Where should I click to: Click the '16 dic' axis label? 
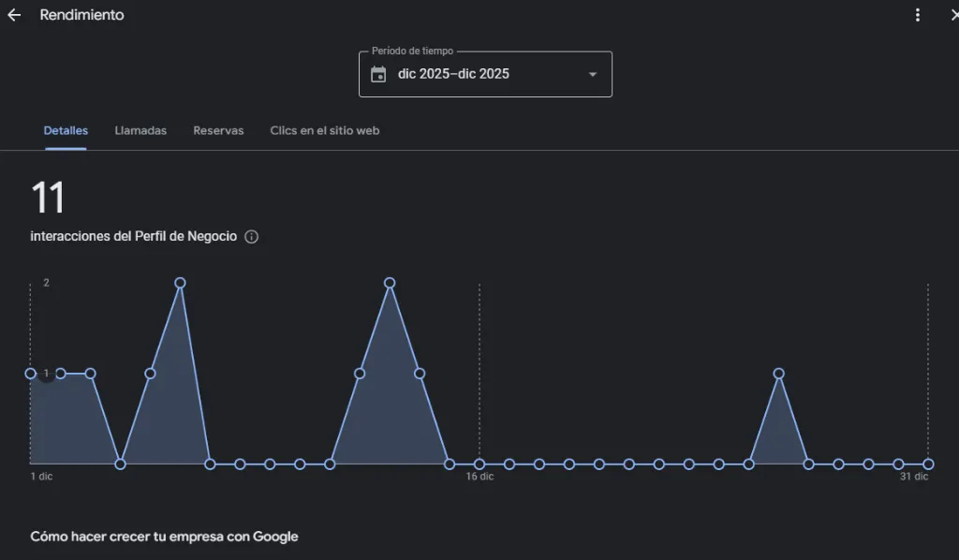[x=479, y=477]
